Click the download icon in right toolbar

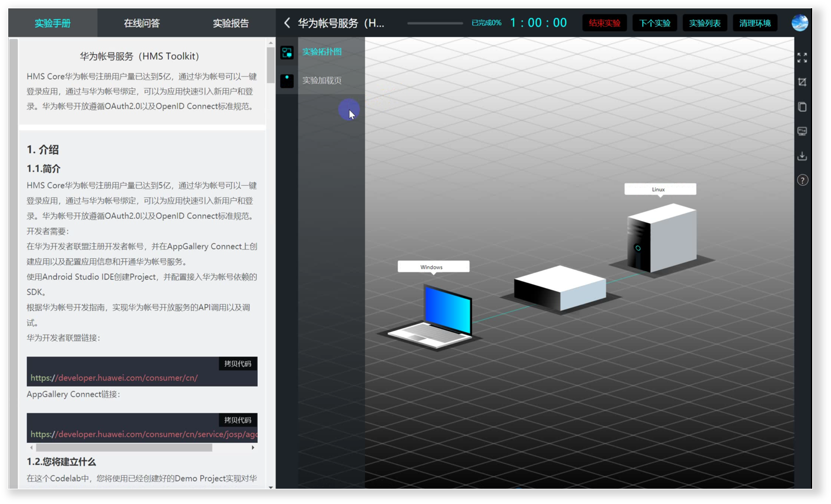coord(802,156)
